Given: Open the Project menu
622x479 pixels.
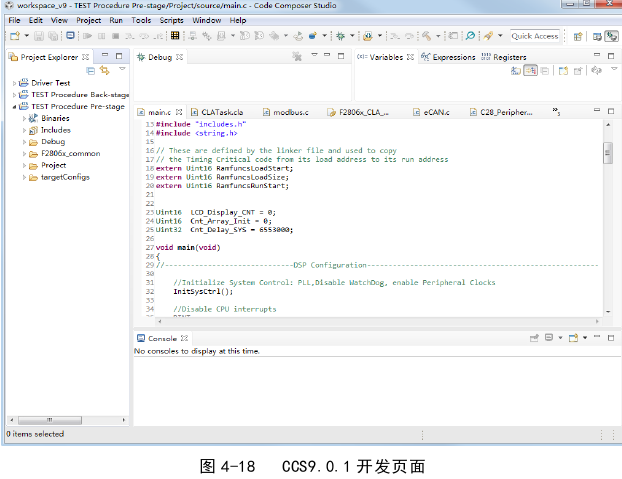Looking at the screenshot, I should 88,20.
